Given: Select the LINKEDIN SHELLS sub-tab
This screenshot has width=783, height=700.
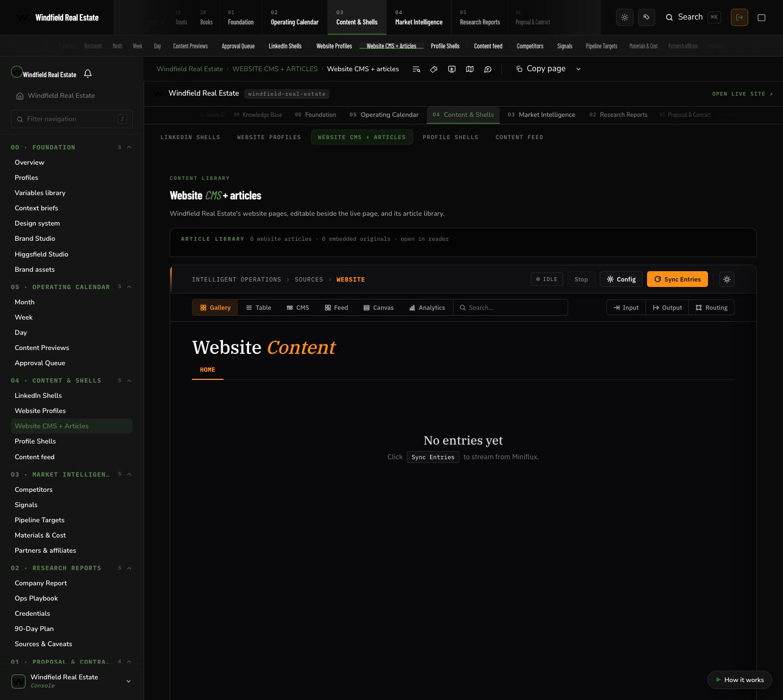Looking at the screenshot, I should [190, 137].
